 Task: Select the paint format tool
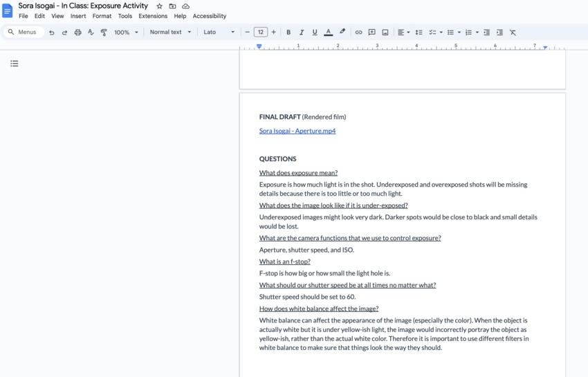coord(104,33)
